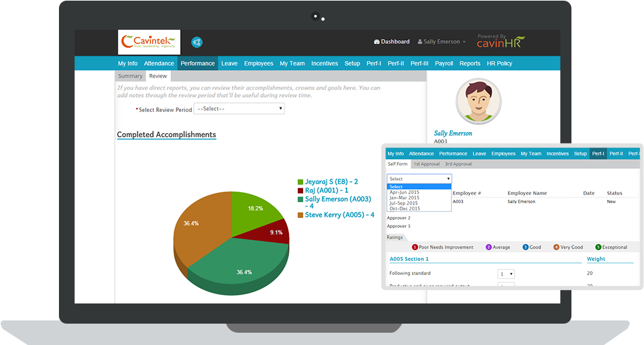The height and width of the screenshot is (345, 644).
Task: Open My Info in overlay window navigation
Action: point(395,153)
